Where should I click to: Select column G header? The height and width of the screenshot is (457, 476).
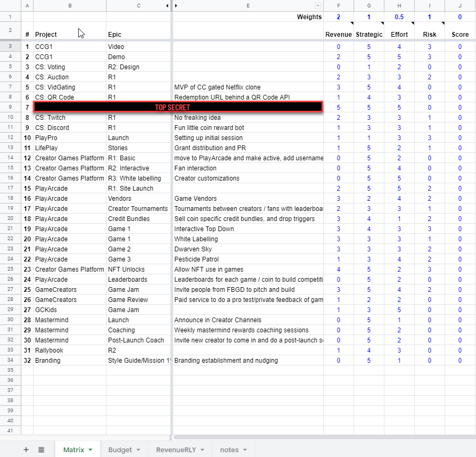pos(369,6)
